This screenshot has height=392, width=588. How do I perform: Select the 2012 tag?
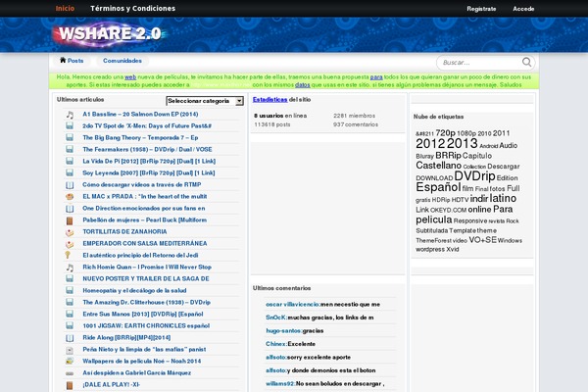(430, 143)
